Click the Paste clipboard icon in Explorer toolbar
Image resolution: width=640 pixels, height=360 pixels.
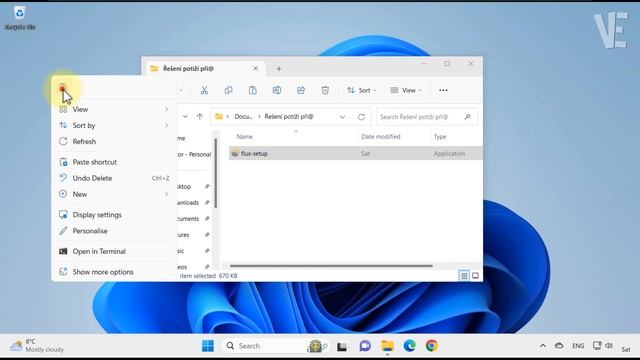click(253, 90)
